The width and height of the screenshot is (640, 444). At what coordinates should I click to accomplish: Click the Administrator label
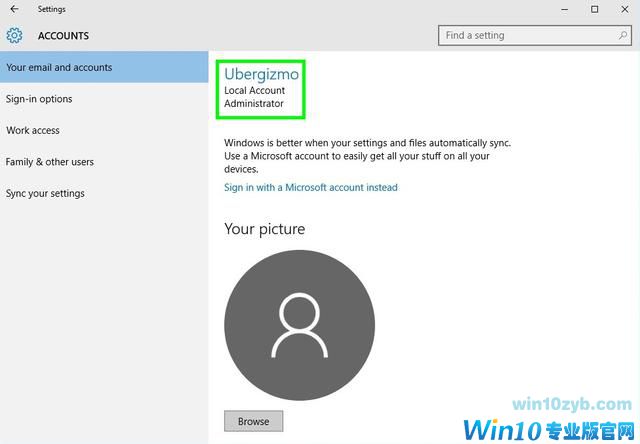coord(253,103)
